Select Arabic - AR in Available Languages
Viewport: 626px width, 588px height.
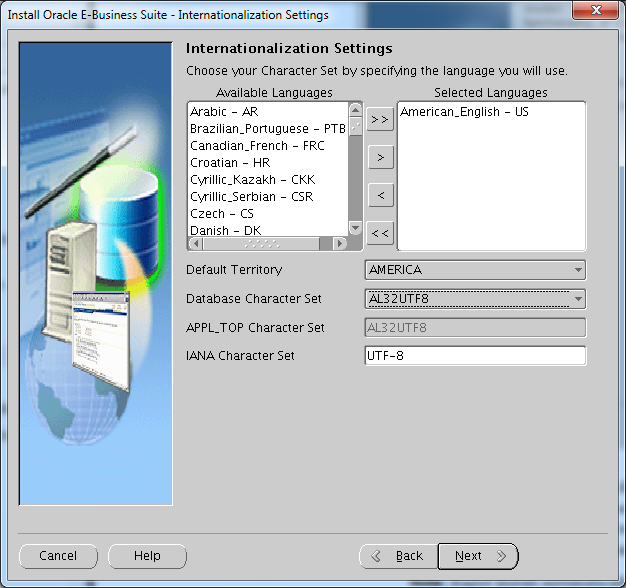[268, 111]
